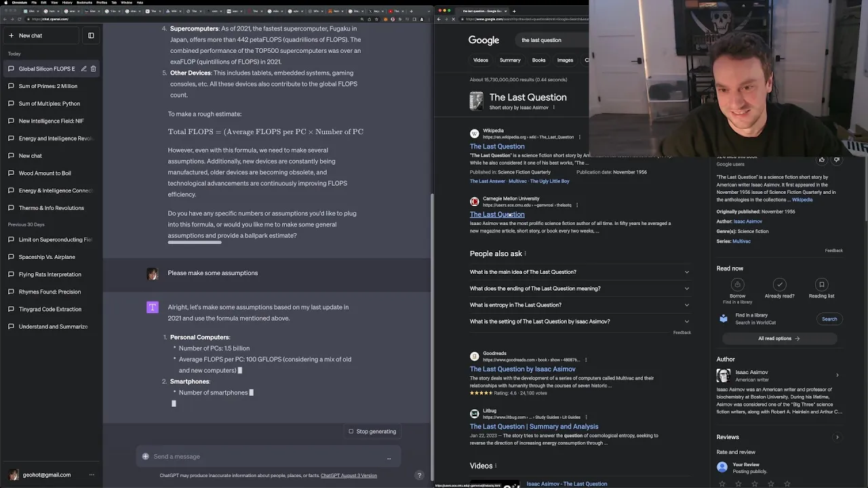Screen dimensions: 868x488
Task: Collapse the ChatGPT sidebar with panel icon
Action: [91, 35]
